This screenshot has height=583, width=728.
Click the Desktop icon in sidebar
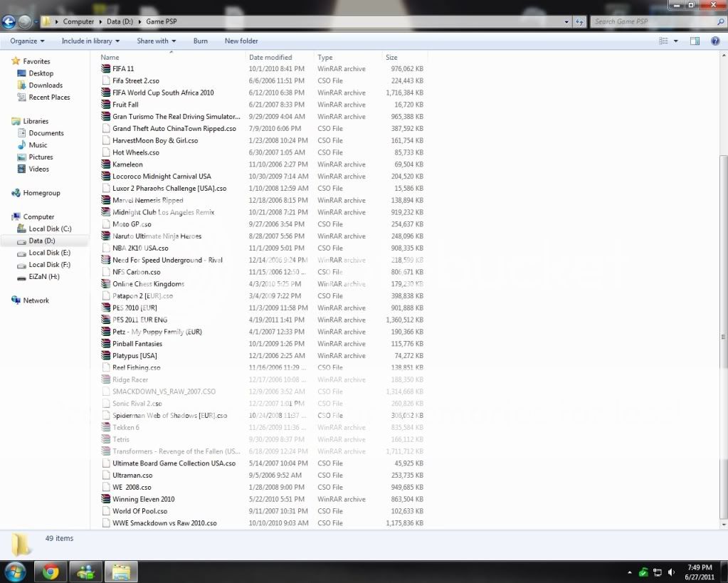(x=21, y=73)
